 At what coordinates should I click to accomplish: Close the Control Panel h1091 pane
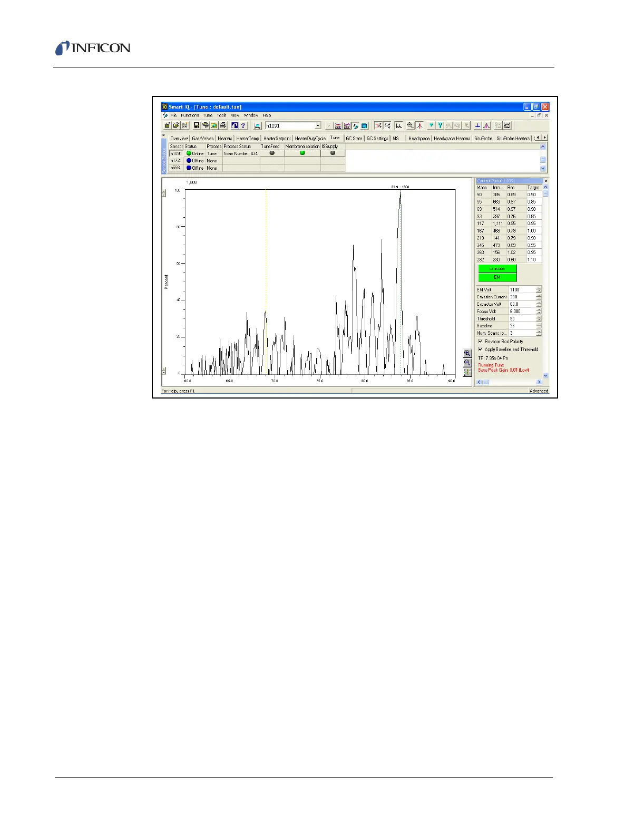point(545,181)
